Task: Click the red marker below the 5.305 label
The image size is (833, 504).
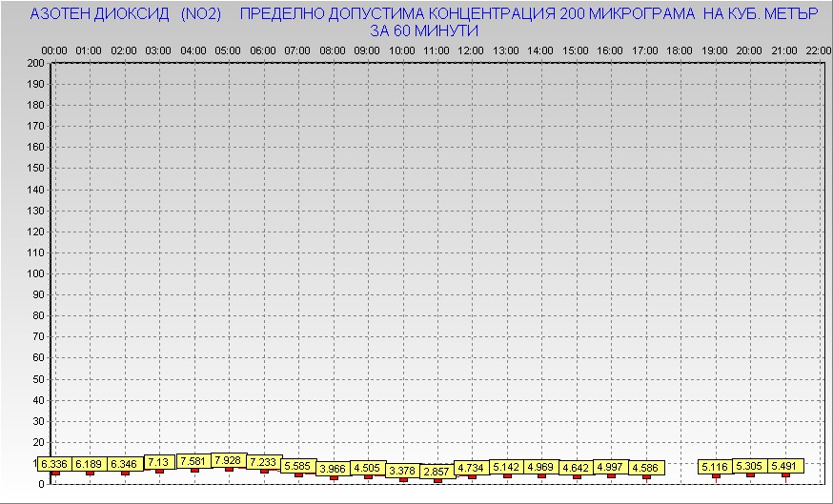Action: 751,474
